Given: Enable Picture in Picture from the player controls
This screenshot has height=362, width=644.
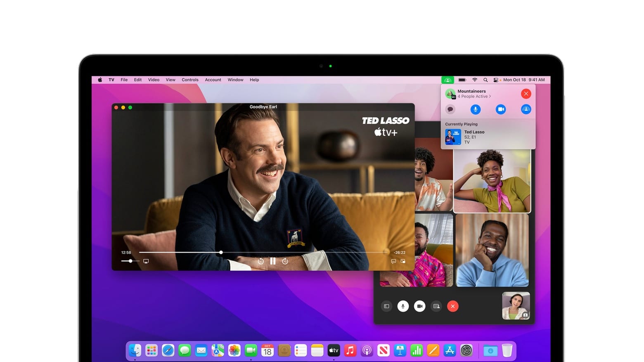Looking at the screenshot, I should tap(404, 261).
